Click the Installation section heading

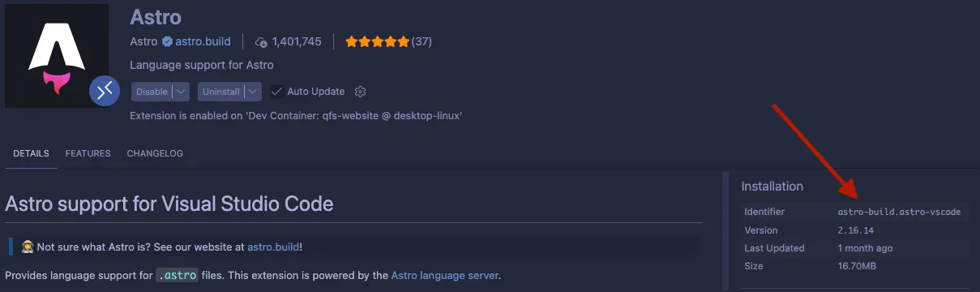[x=772, y=187]
